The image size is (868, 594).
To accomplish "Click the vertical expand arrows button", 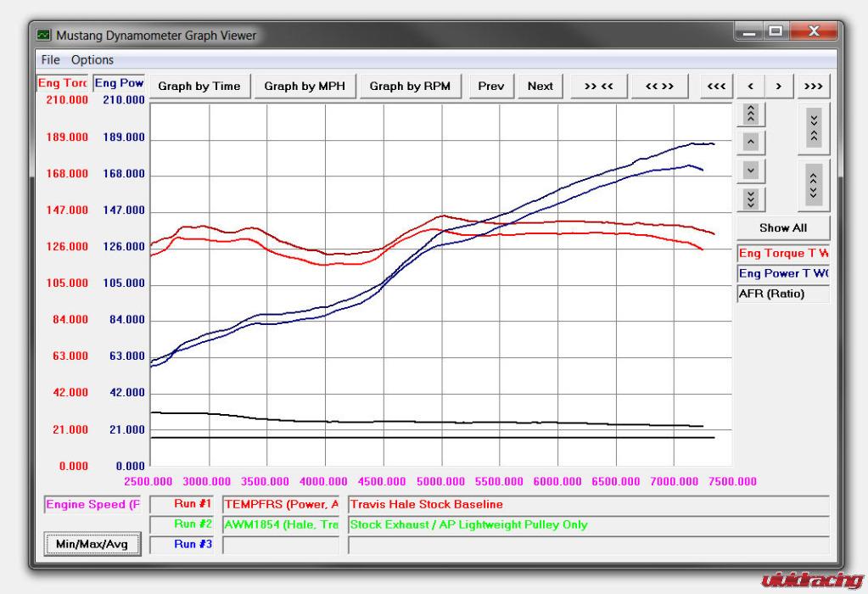I will point(814,185).
